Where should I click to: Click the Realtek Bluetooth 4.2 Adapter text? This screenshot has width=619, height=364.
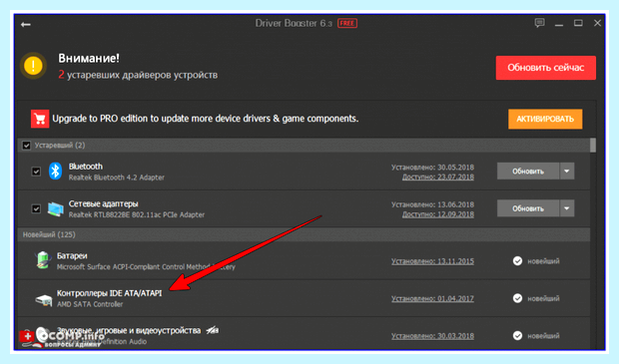117,178
